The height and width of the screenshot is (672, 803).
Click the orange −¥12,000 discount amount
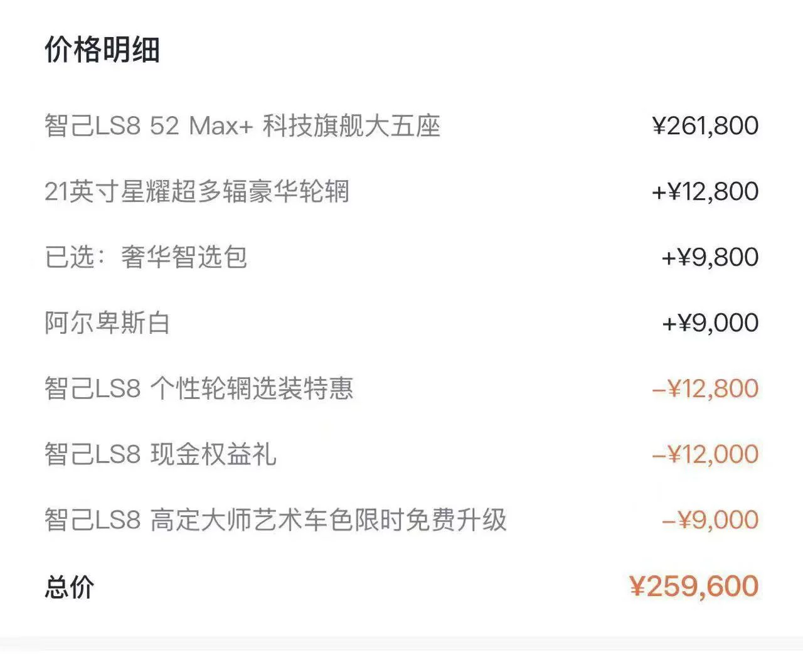tap(705, 454)
